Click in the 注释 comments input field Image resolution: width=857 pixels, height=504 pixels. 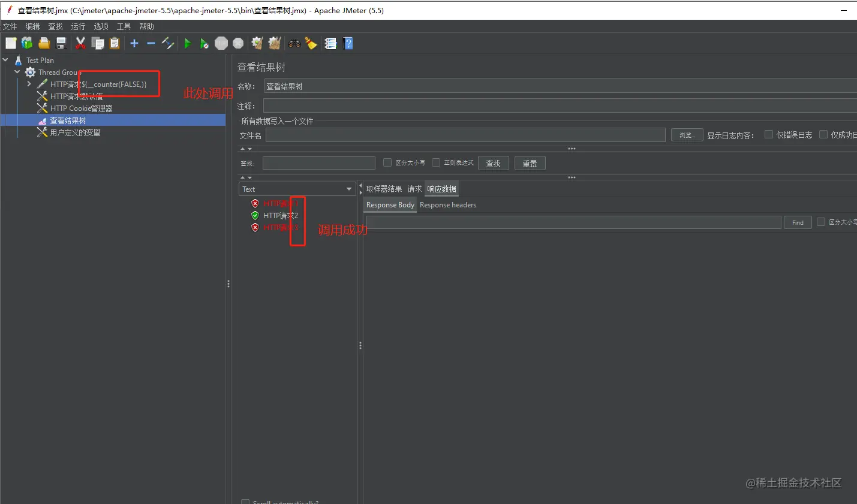[560, 105]
